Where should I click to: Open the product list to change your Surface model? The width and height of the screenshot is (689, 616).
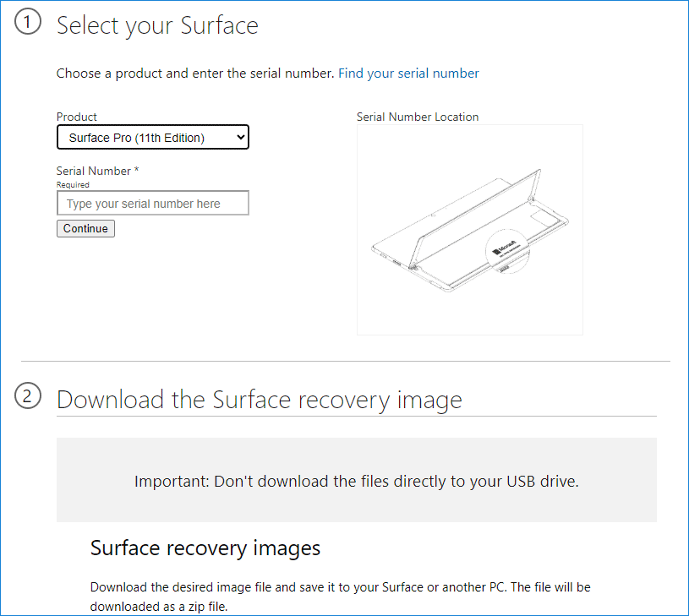click(x=152, y=136)
